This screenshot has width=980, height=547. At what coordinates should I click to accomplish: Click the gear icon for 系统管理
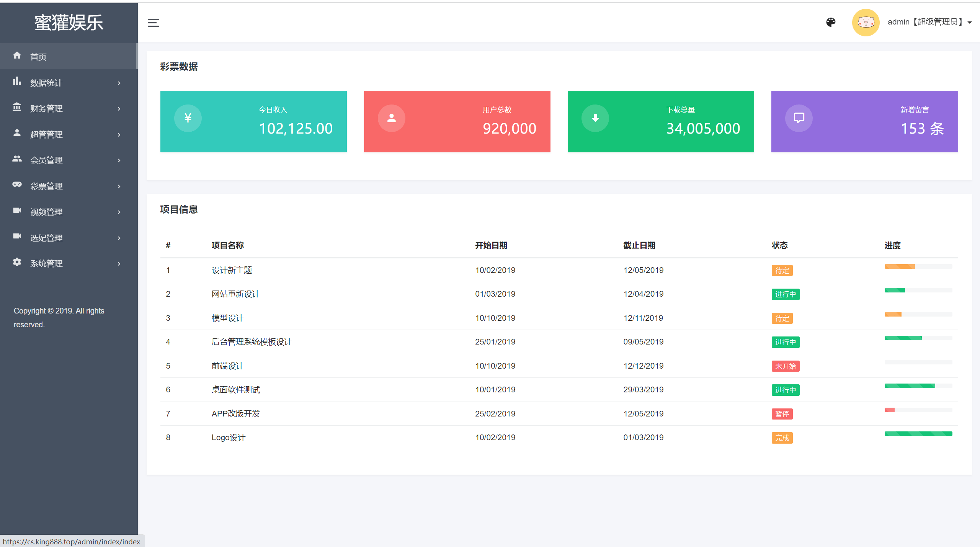[x=17, y=262]
